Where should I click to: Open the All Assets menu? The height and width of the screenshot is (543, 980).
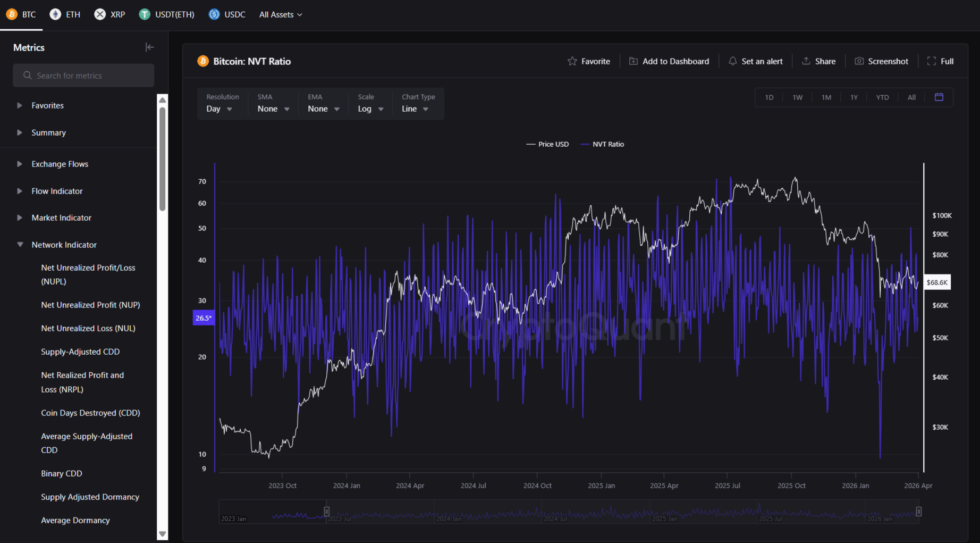coord(281,14)
